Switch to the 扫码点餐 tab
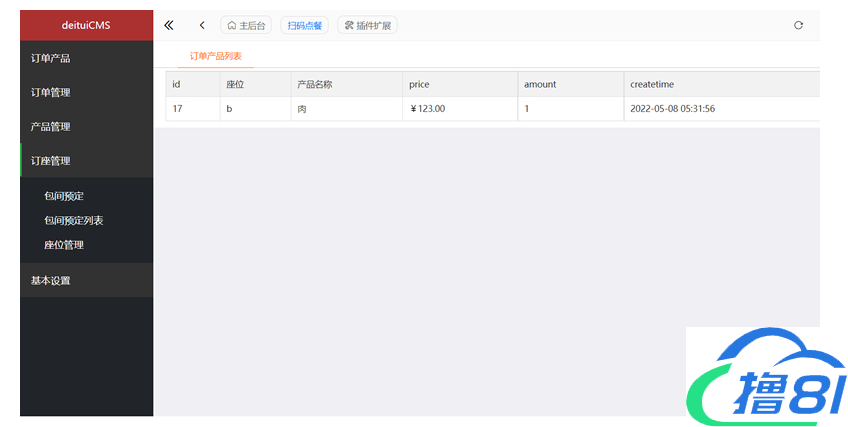 304,25
